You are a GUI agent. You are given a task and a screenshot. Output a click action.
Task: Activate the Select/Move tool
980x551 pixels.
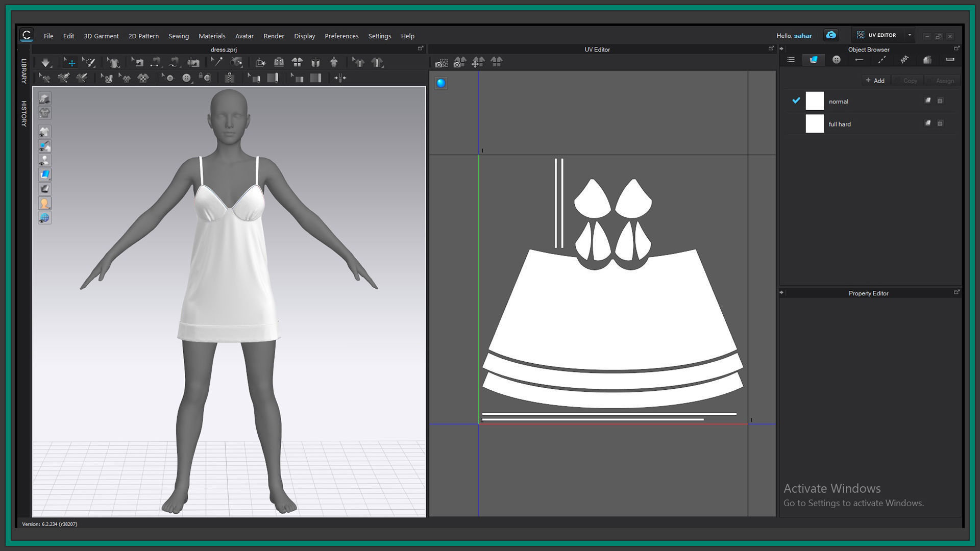[70, 63]
